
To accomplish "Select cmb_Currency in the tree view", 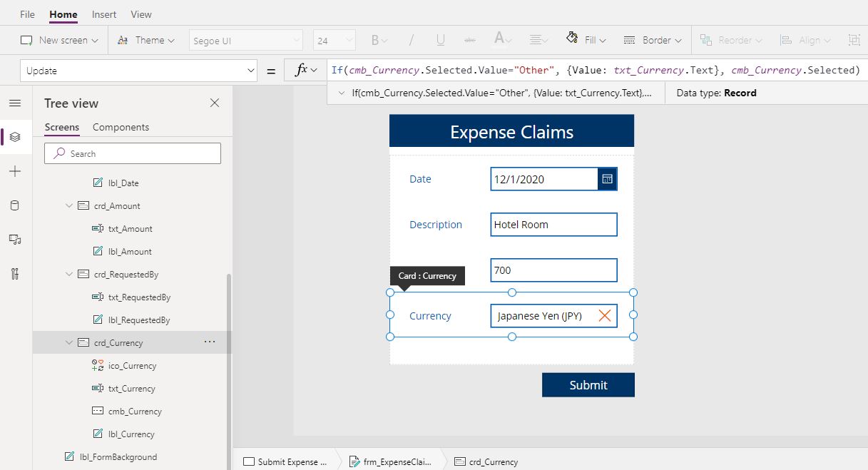I will click(x=135, y=412).
